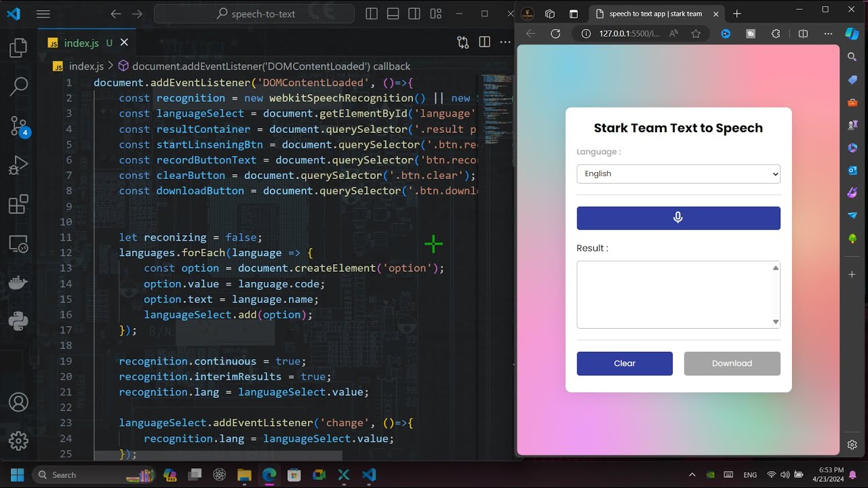Image resolution: width=868 pixels, height=488 pixels.
Task: Open Edge tab actions menu
Action: point(573,14)
